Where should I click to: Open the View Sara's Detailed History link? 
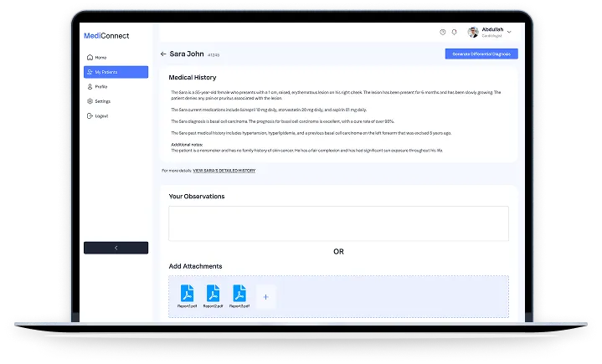point(224,171)
